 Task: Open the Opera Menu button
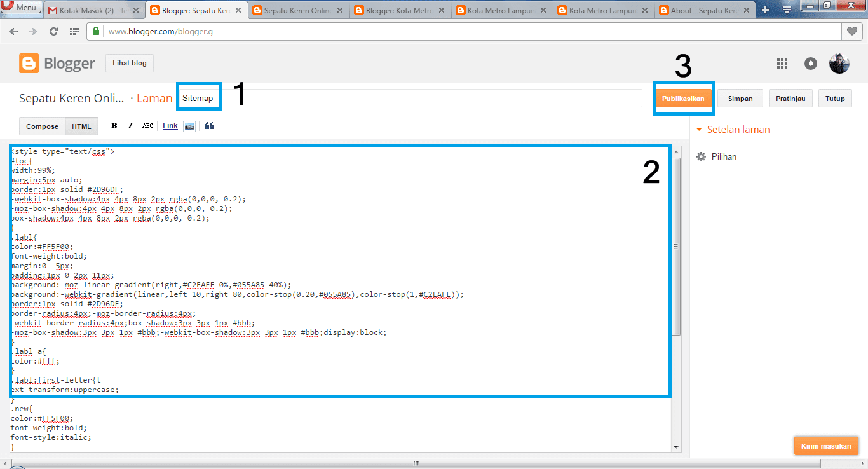21,8
